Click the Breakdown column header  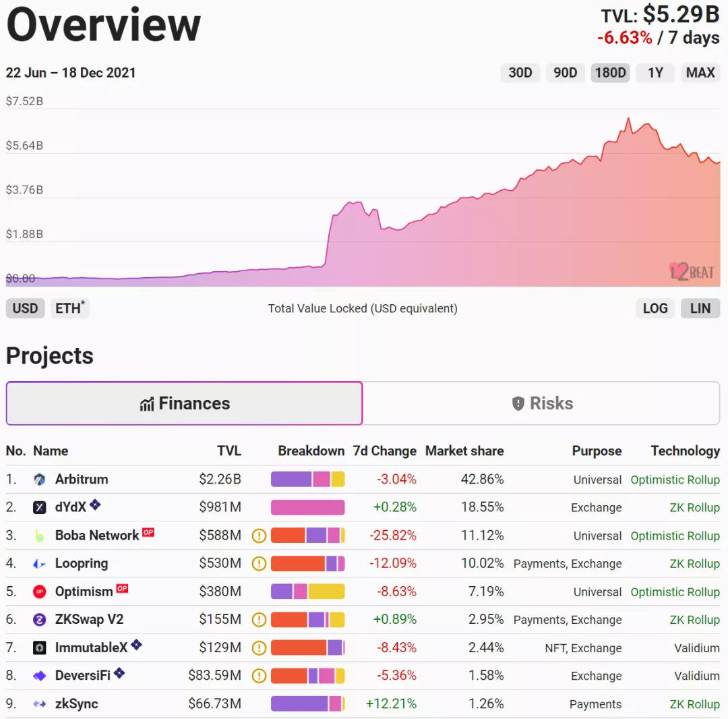click(311, 451)
